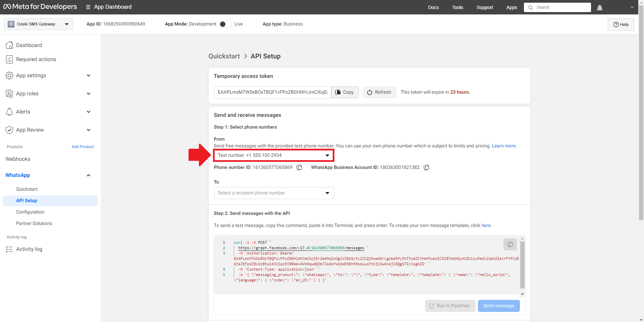
Task: Click the Dashboard home icon in sidebar
Action: [9, 45]
